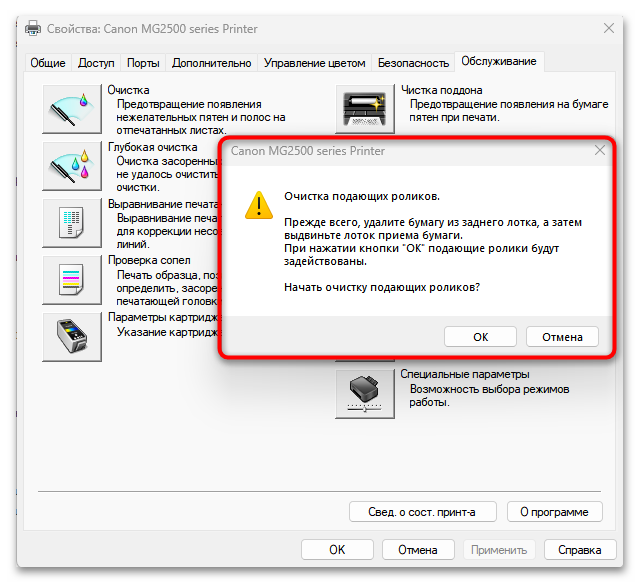Click the yellow warning icon in the dialog
The image size is (639, 583).
pos(259,205)
